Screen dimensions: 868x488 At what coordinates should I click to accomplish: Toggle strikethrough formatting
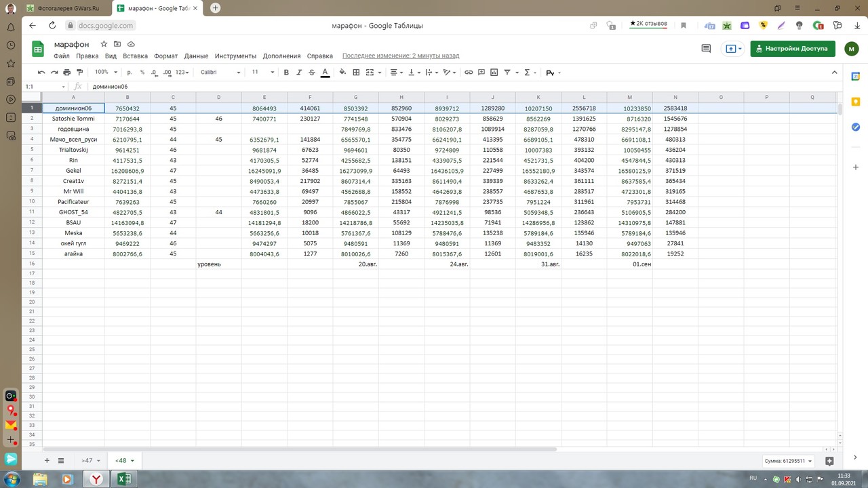click(312, 72)
